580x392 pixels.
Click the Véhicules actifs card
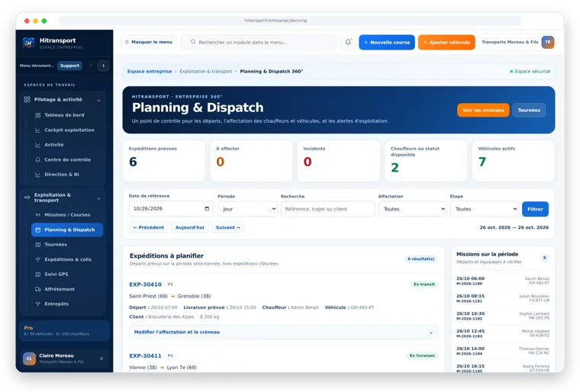pos(514,161)
